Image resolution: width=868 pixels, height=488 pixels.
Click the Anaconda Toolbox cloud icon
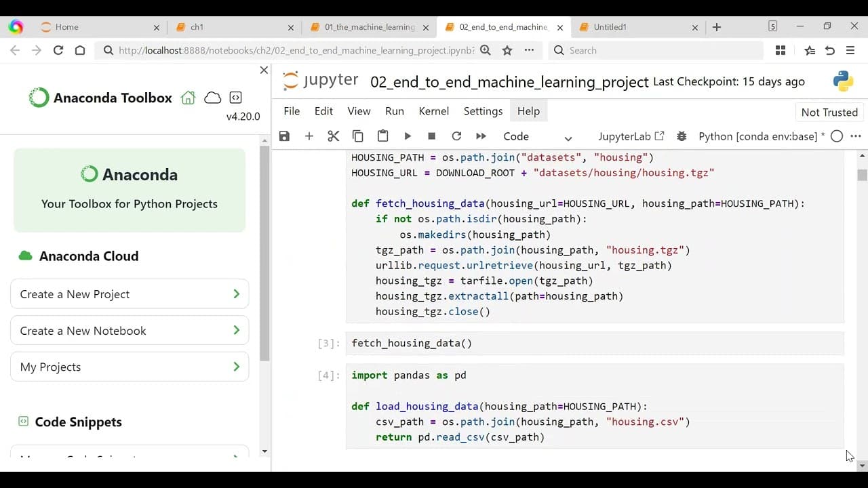(x=213, y=98)
